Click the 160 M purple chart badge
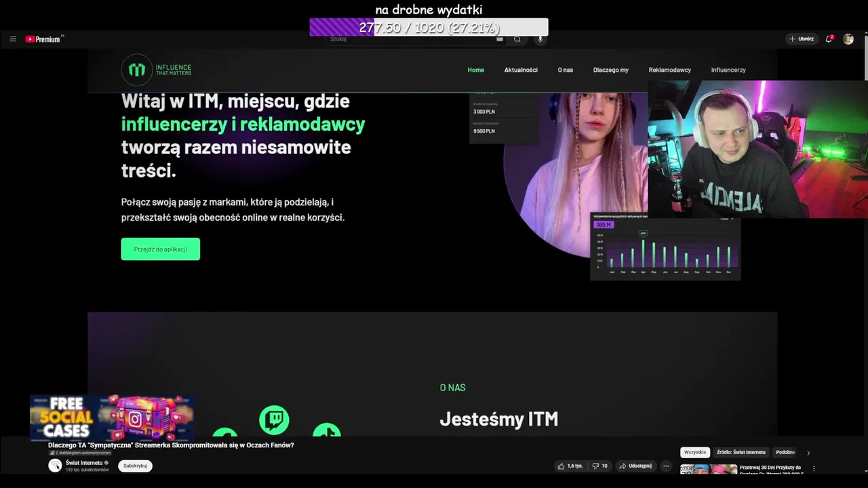The image size is (868, 488). click(604, 224)
